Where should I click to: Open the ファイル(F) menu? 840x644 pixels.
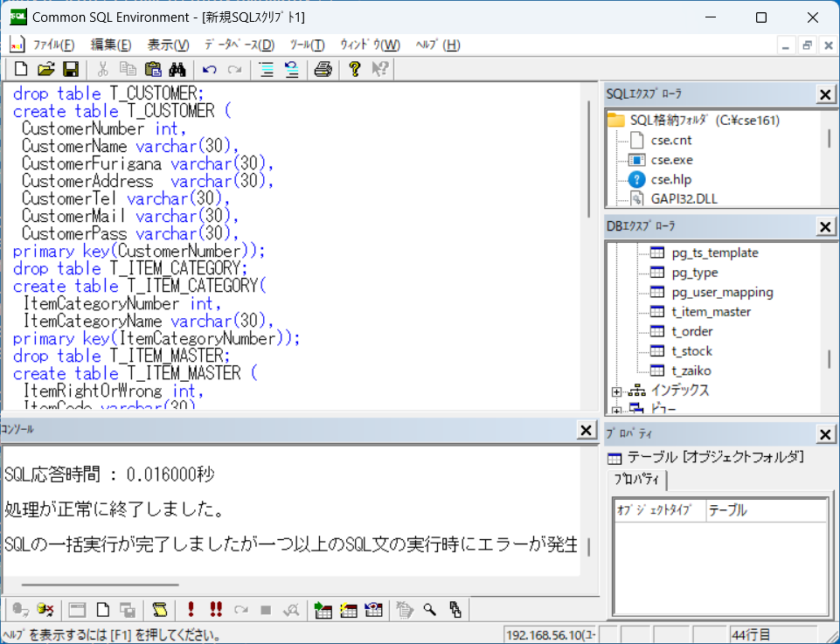click(x=53, y=45)
